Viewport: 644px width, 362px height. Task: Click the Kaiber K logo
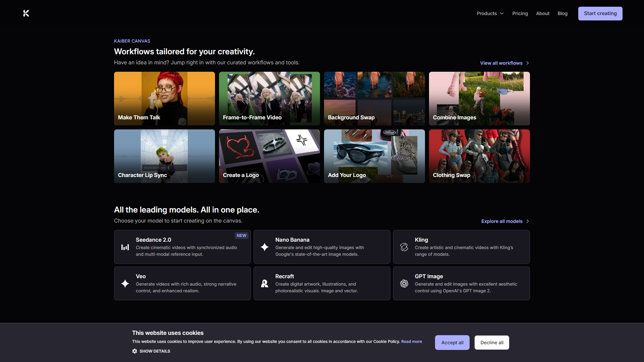[26, 13]
